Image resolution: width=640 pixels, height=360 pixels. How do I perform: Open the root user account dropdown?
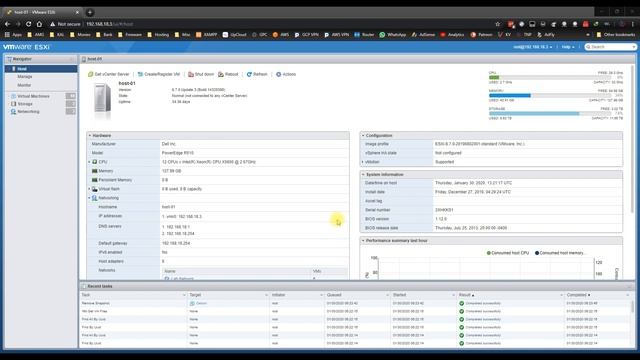click(x=533, y=47)
